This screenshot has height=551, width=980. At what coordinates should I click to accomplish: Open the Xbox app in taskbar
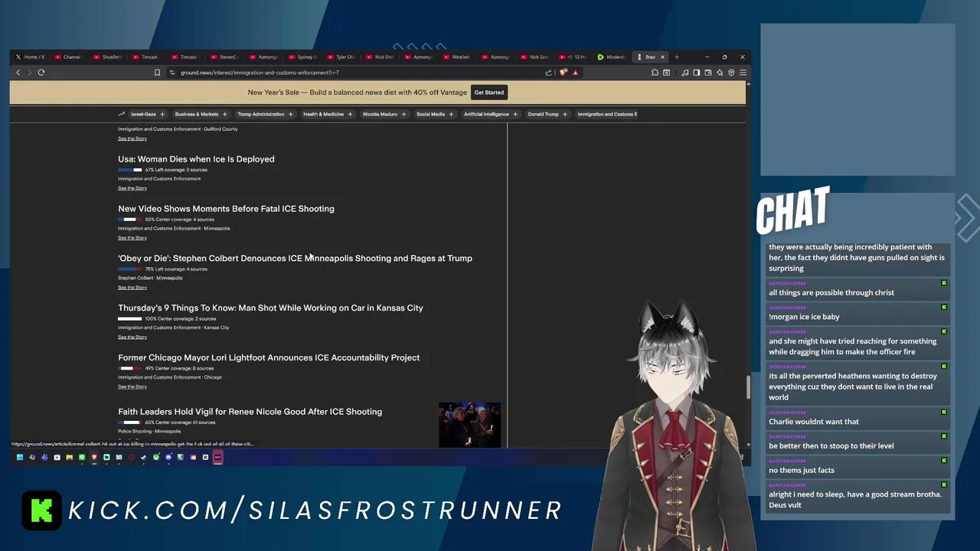pyautogui.click(x=156, y=457)
